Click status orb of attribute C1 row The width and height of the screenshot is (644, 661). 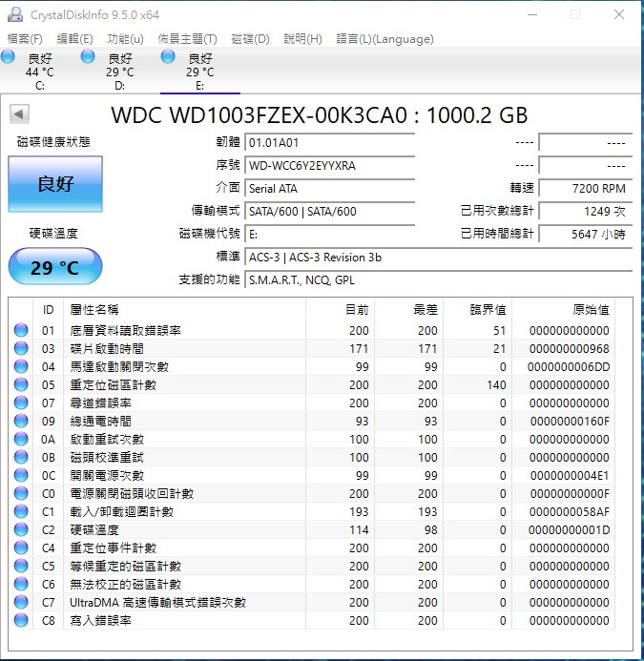pos(21,511)
